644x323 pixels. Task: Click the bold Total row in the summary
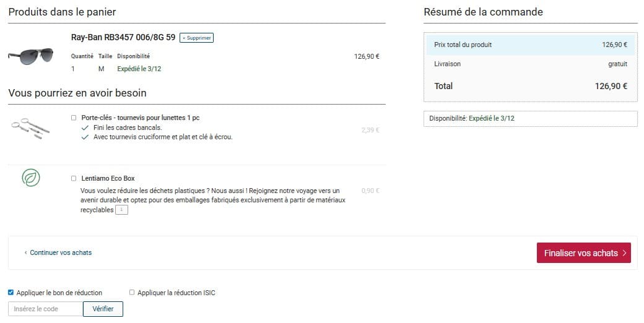(530, 86)
